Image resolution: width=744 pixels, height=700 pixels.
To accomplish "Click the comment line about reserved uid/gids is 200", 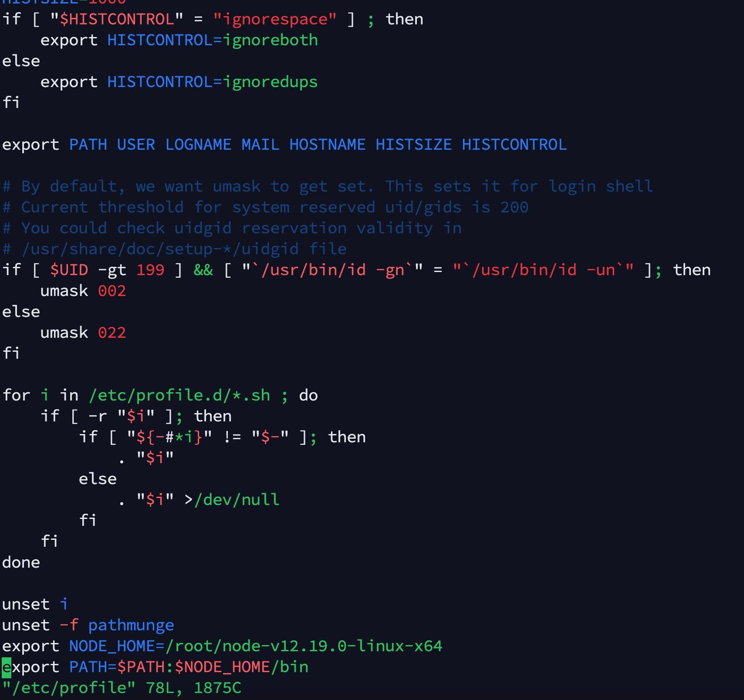I will pos(265,207).
